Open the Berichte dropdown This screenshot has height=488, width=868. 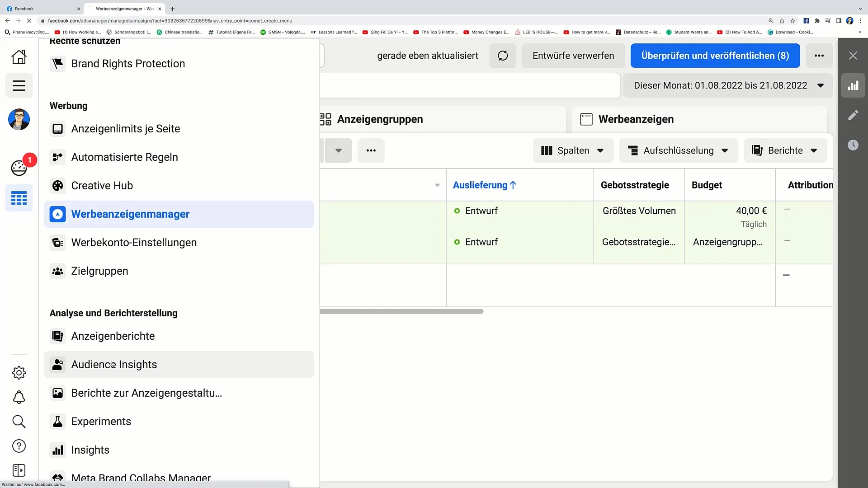[x=786, y=150]
